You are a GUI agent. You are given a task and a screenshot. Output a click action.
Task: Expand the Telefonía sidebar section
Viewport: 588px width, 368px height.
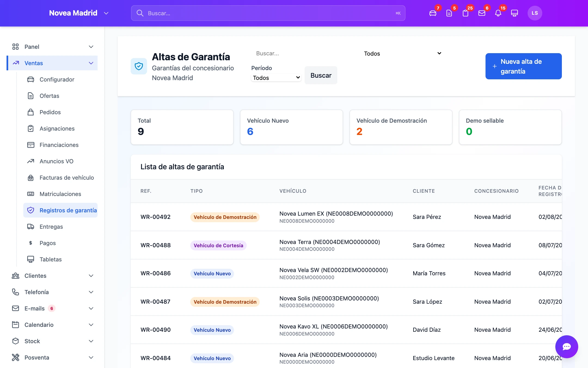(x=91, y=292)
